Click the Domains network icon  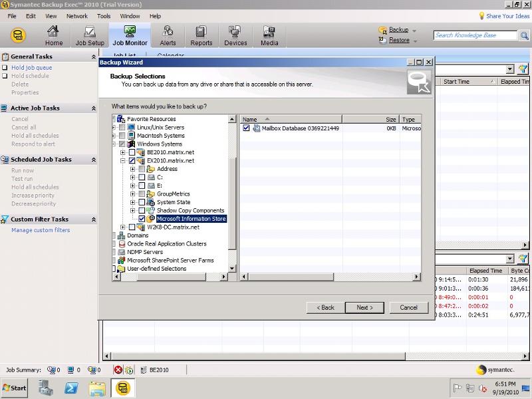tap(121, 235)
